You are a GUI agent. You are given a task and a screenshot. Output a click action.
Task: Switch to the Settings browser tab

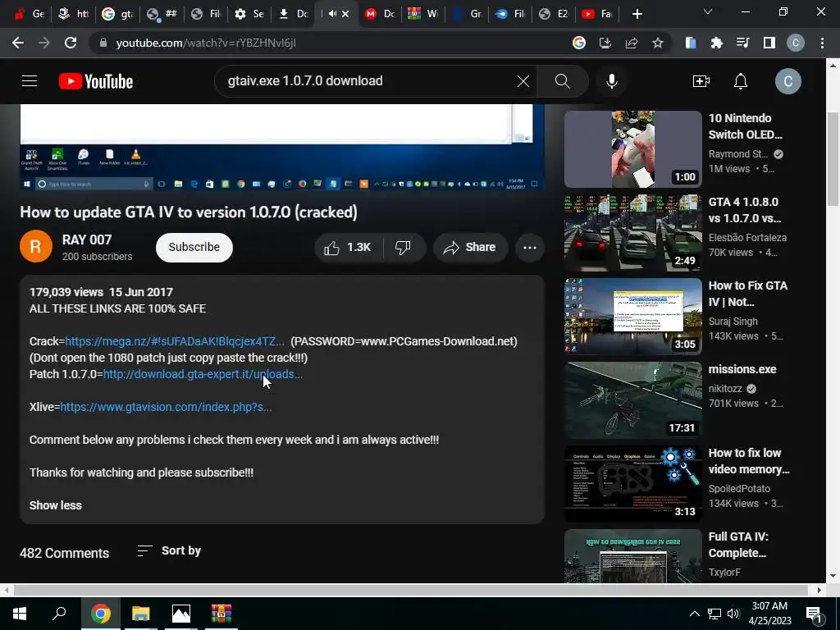[x=250, y=14]
